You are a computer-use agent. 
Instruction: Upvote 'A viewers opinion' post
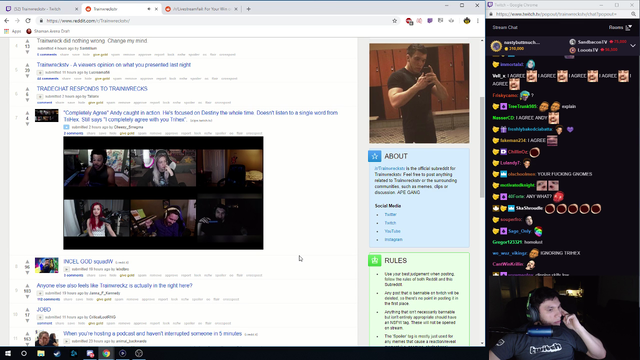pos(27,65)
